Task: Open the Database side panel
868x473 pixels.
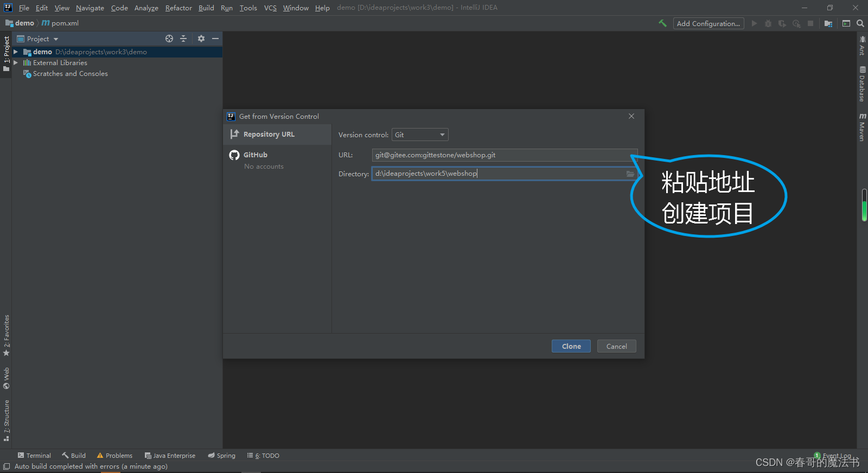Action: pyautogui.click(x=862, y=84)
